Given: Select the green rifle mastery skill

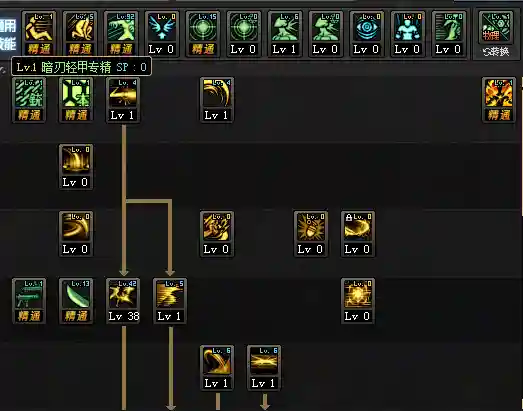Looking at the screenshot, I should [x=29, y=294].
